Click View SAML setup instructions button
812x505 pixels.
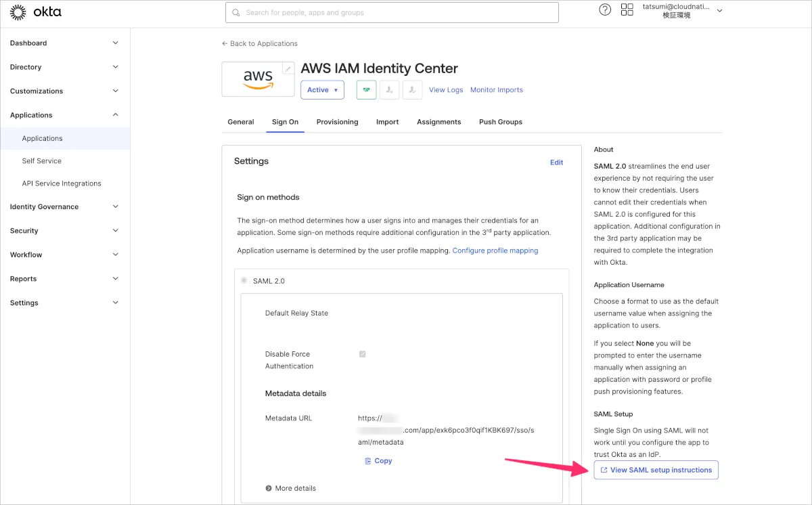click(656, 470)
